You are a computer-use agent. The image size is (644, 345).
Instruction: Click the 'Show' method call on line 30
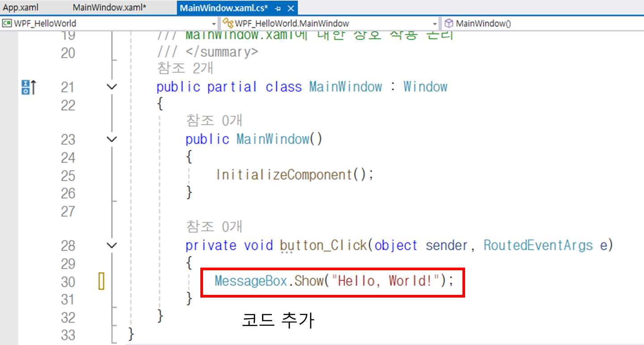point(309,281)
